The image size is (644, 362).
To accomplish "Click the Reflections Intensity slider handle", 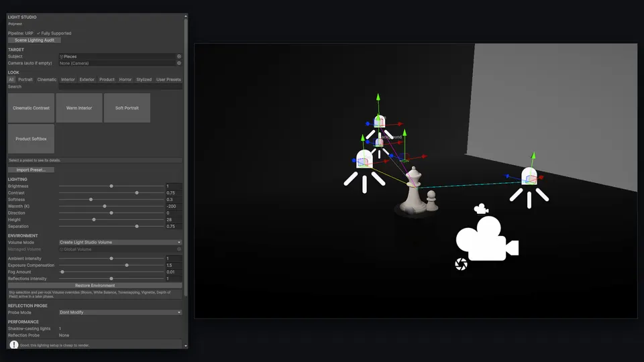I will tap(111, 279).
